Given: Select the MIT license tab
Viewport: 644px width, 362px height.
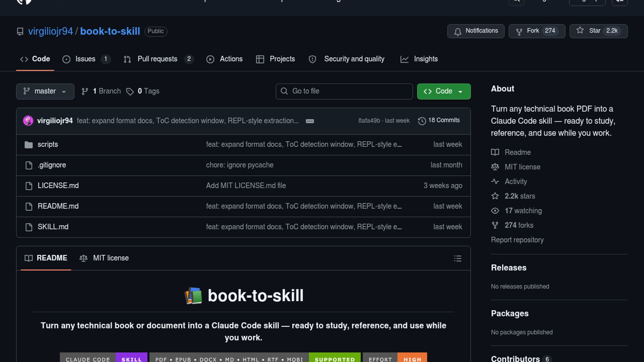Looking at the screenshot, I should tap(104, 258).
